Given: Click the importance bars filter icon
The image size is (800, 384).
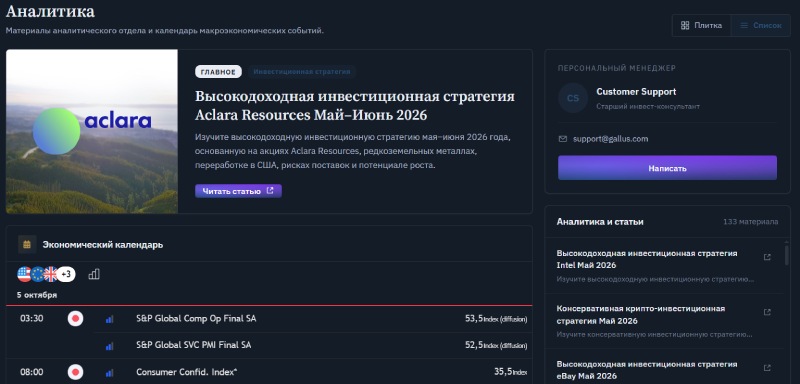Looking at the screenshot, I should (94, 274).
